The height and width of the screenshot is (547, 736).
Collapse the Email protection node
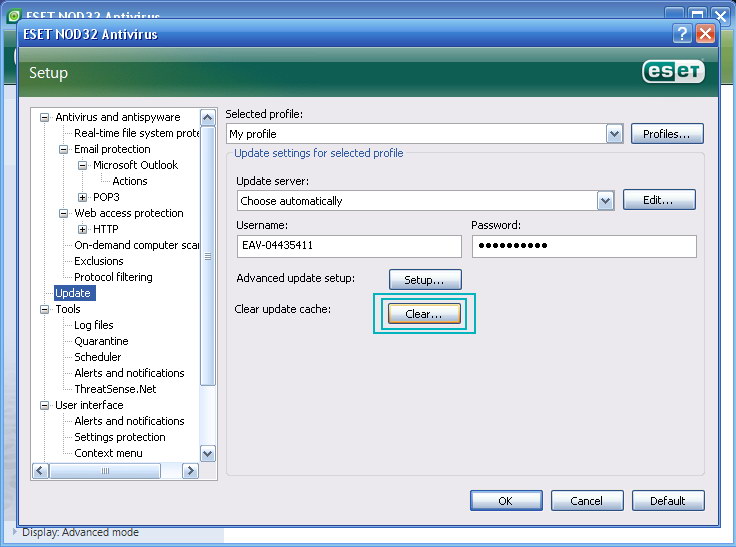click(x=63, y=149)
